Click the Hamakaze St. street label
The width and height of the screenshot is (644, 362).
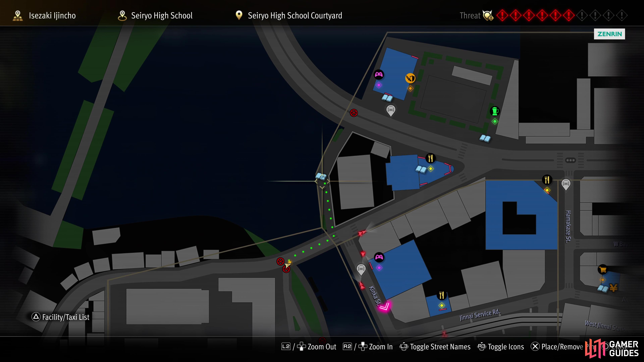point(568,227)
